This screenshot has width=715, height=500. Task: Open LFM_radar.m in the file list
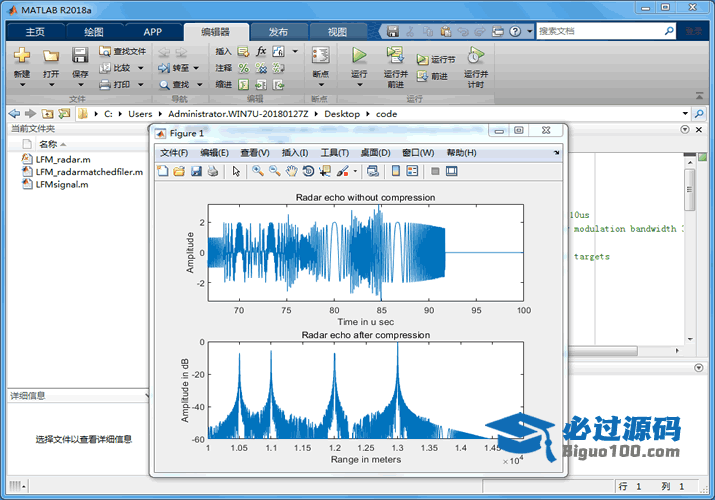(63, 159)
